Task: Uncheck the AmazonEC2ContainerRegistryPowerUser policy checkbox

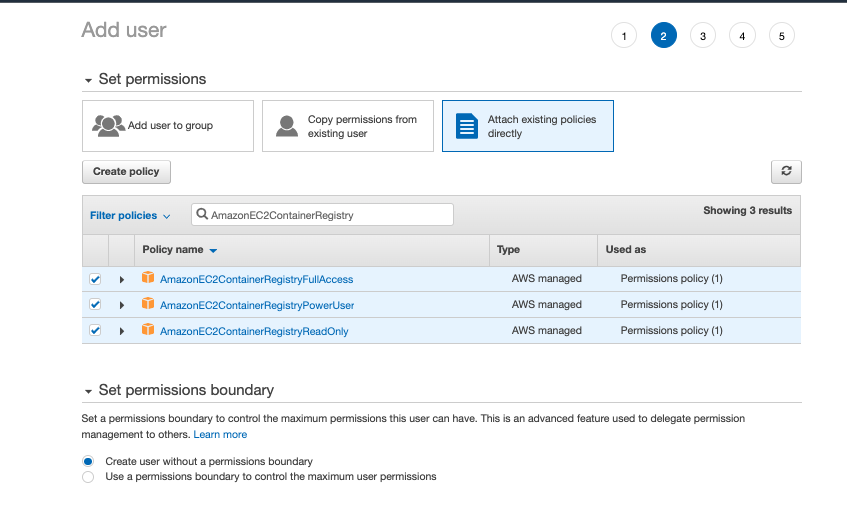Action: [95, 304]
